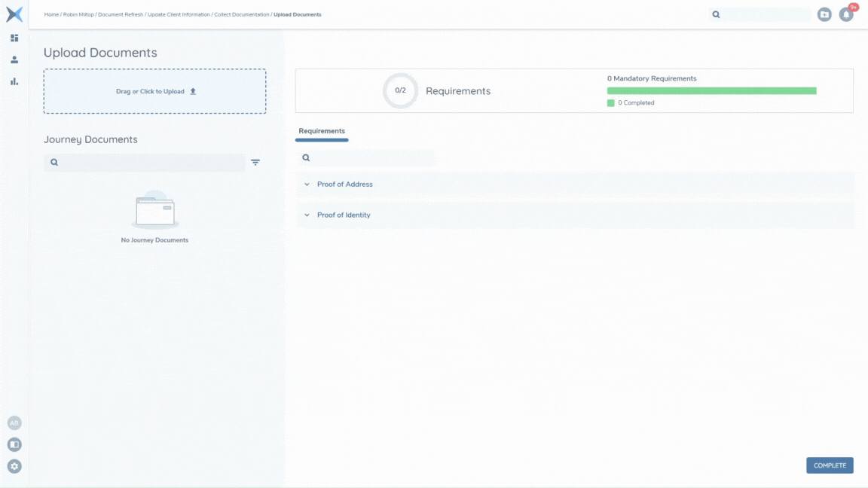Expand the Proof of Identity requirement
868x488 pixels.
[x=344, y=215]
